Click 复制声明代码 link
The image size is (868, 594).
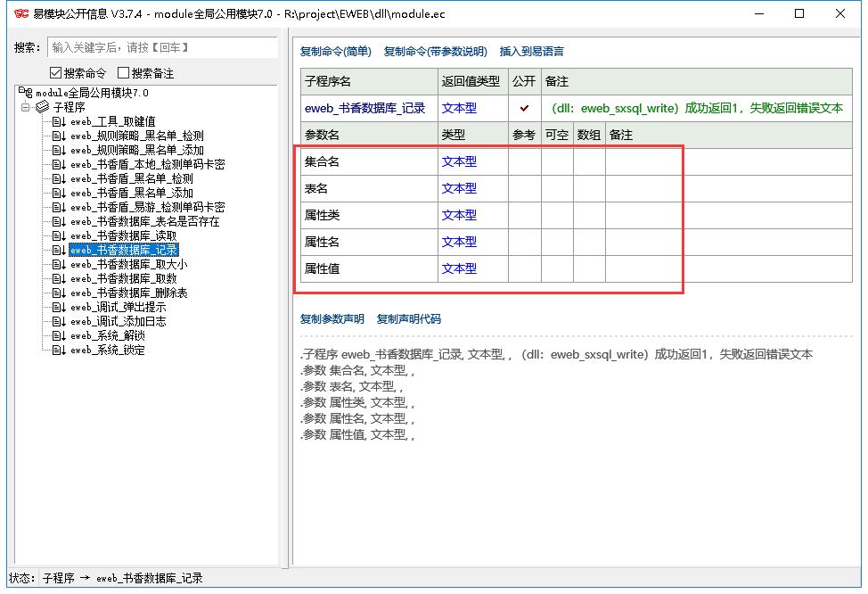408,318
